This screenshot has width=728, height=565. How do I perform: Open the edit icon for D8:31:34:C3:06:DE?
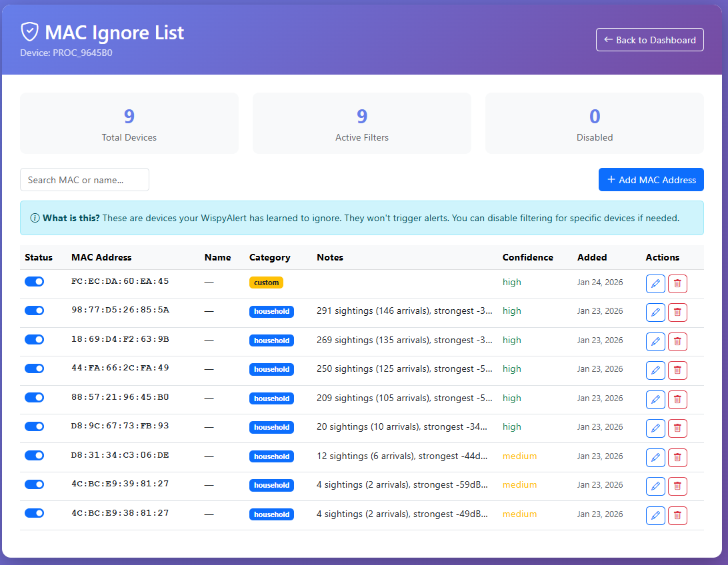655,458
